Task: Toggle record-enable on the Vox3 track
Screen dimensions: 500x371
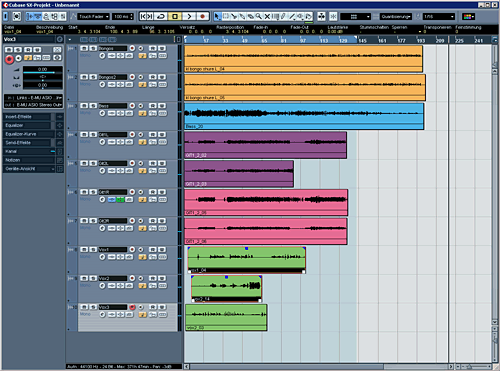Action: [132, 307]
